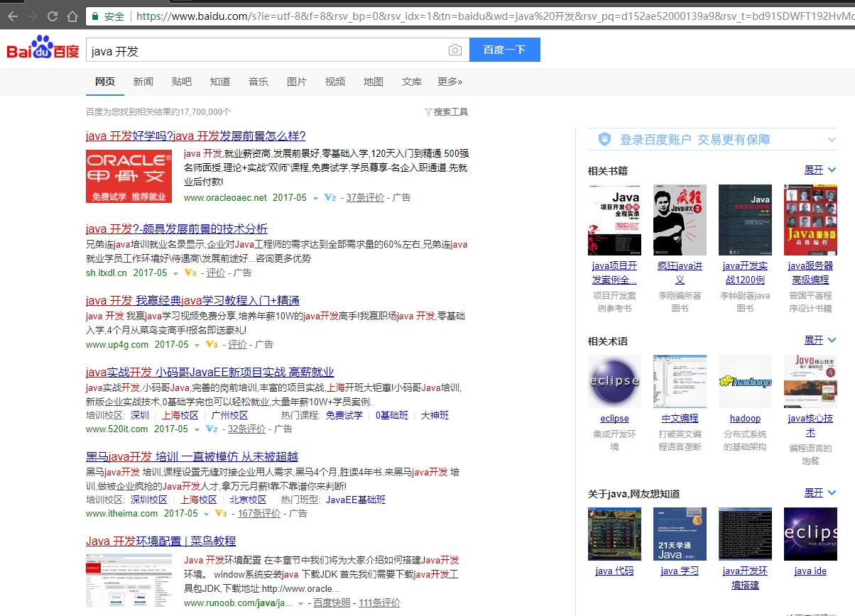Open image search via camera icon
855x616 pixels.
454,50
